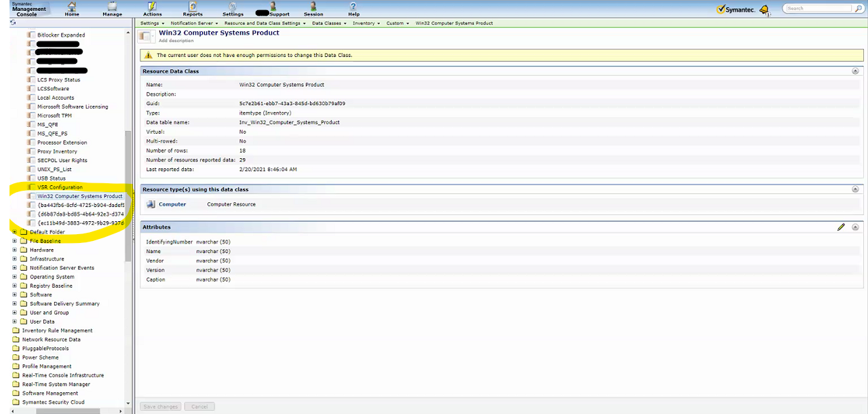Click the Computer resource link
Image resolution: width=868 pixels, height=414 pixels.
tap(172, 204)
